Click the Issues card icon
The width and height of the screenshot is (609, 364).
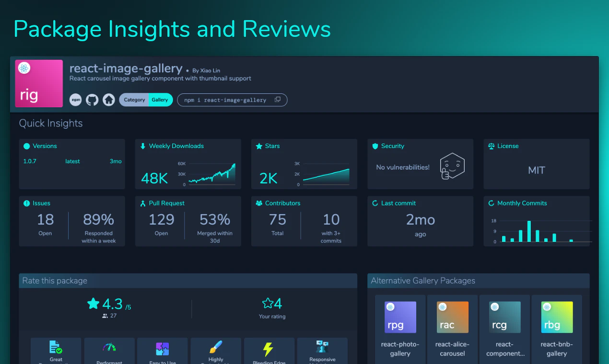point(27,203)
